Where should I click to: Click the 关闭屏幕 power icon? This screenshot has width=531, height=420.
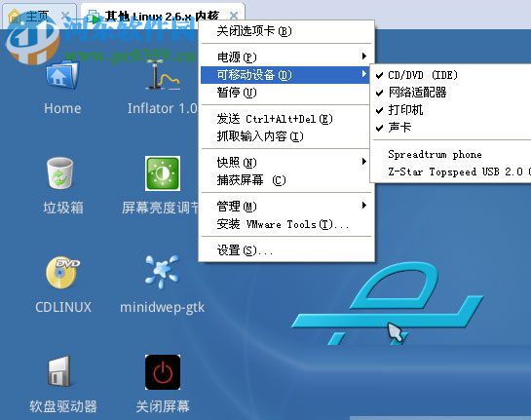(163, 372)
